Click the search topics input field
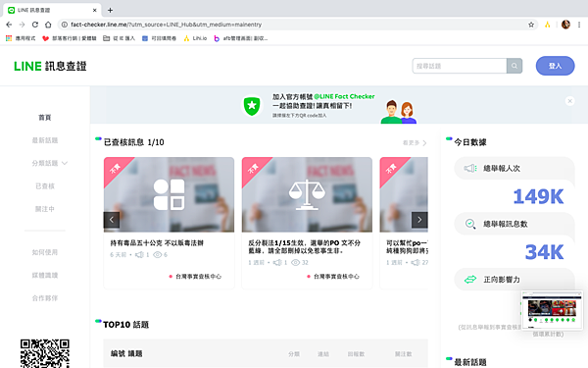Screen dimensions: 588x368 pos(460,66)
